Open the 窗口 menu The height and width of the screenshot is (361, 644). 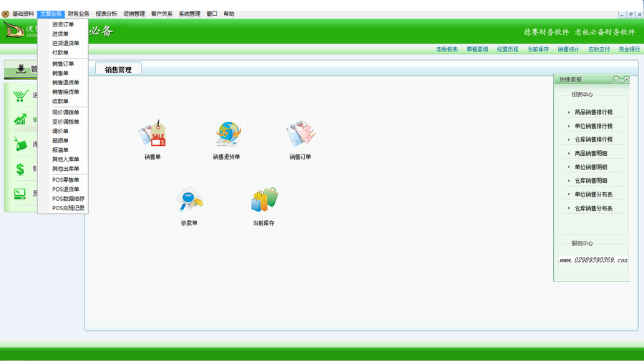click(212, 14)
